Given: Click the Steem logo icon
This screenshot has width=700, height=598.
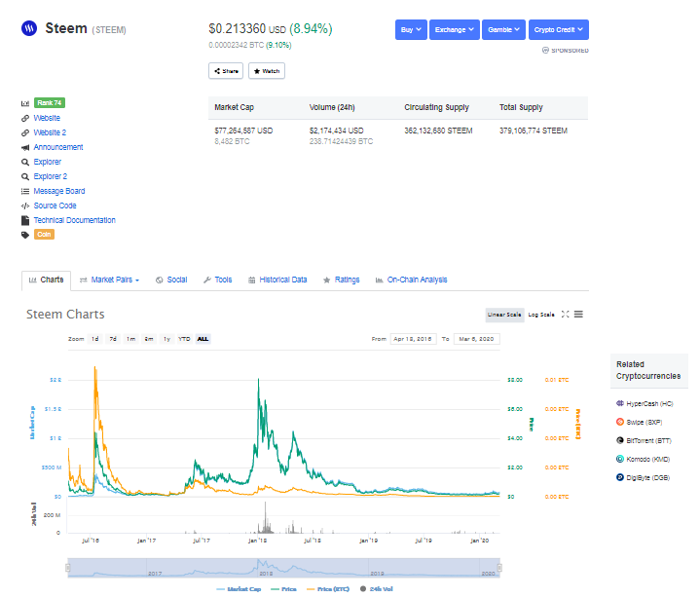Looking at the screenshot, I should (x=29, y=28).
